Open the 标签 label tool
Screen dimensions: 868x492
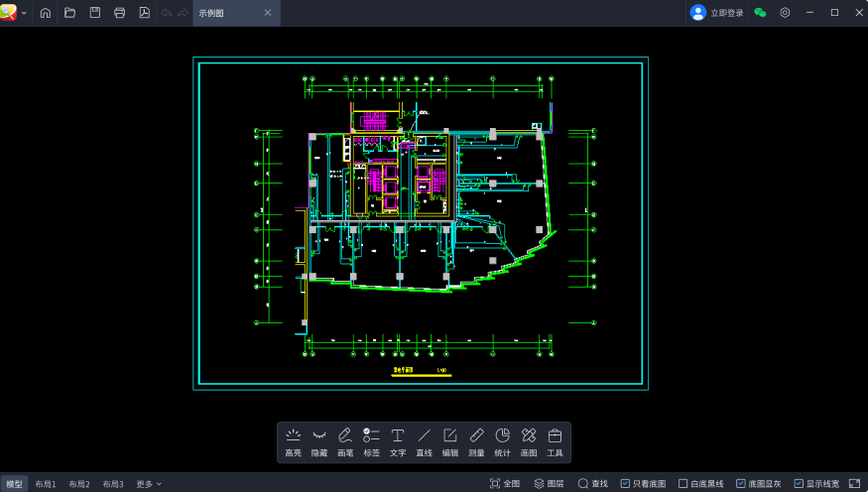tap(371, 441)
